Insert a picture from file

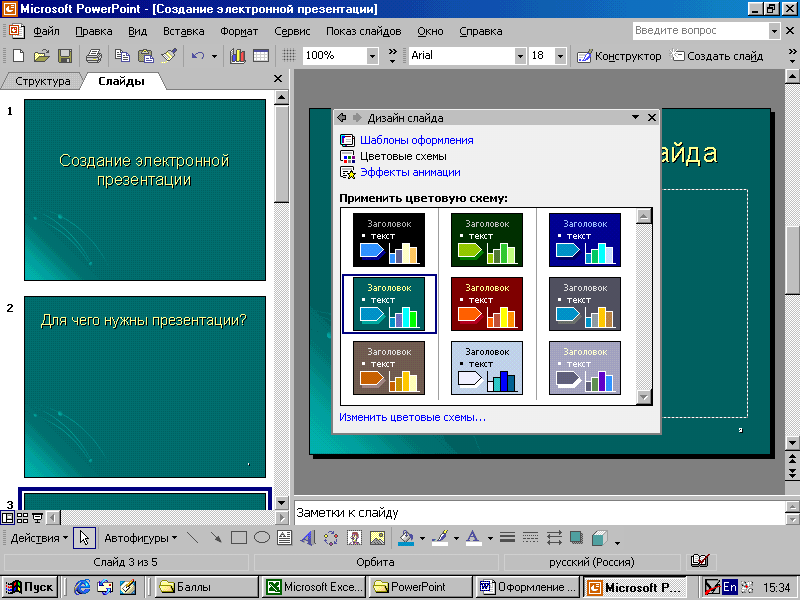377,538
